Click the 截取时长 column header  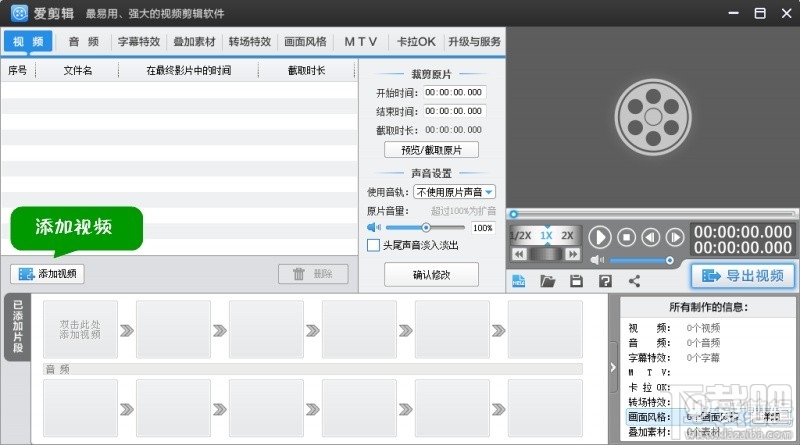point(307,70)
